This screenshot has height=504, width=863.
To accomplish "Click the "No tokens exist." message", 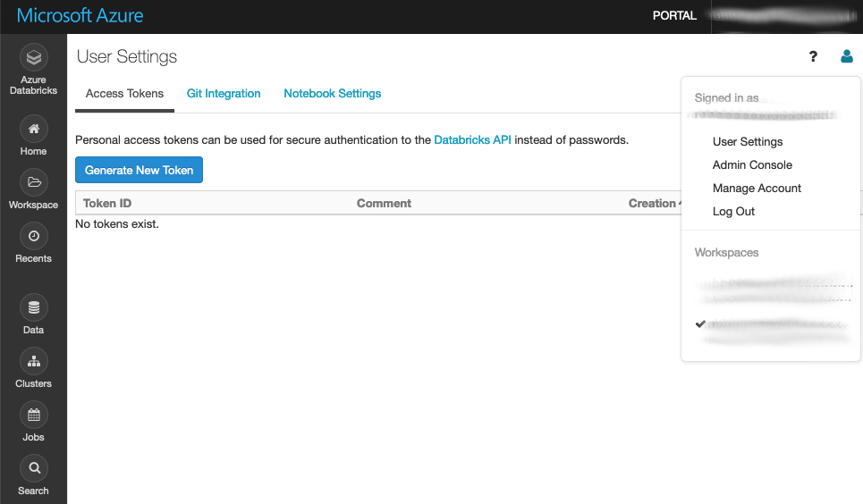I will 116,224.
